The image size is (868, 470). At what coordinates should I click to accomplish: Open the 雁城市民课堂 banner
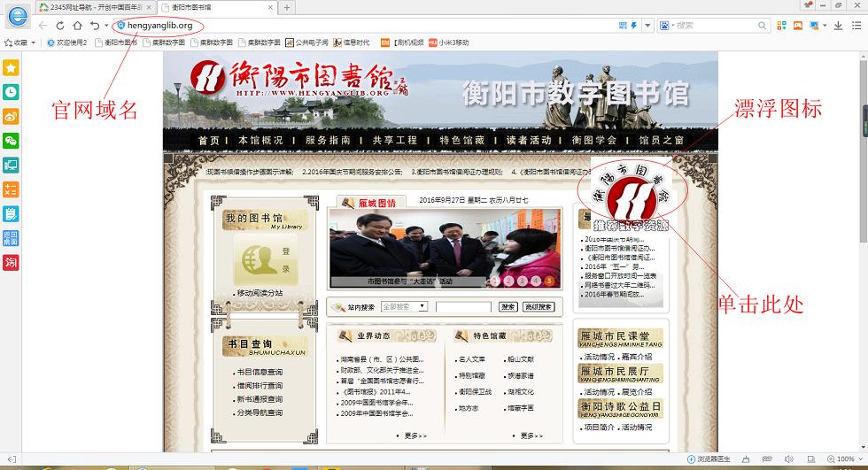click(x=621, y=338)
